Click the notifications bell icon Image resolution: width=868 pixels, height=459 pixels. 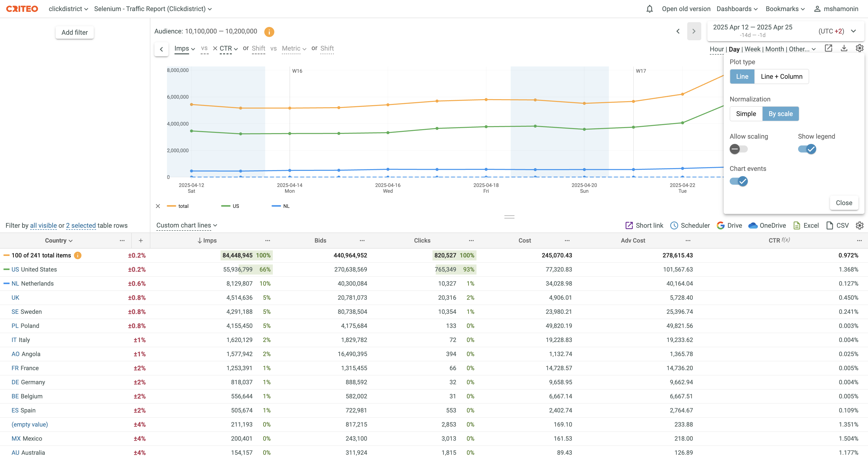click(649, 9)
